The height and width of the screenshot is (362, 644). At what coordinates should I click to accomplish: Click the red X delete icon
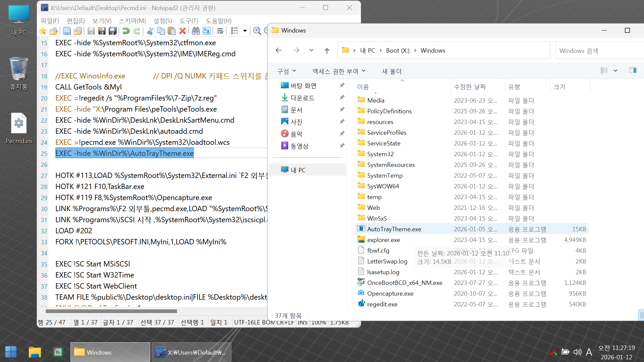182,31
